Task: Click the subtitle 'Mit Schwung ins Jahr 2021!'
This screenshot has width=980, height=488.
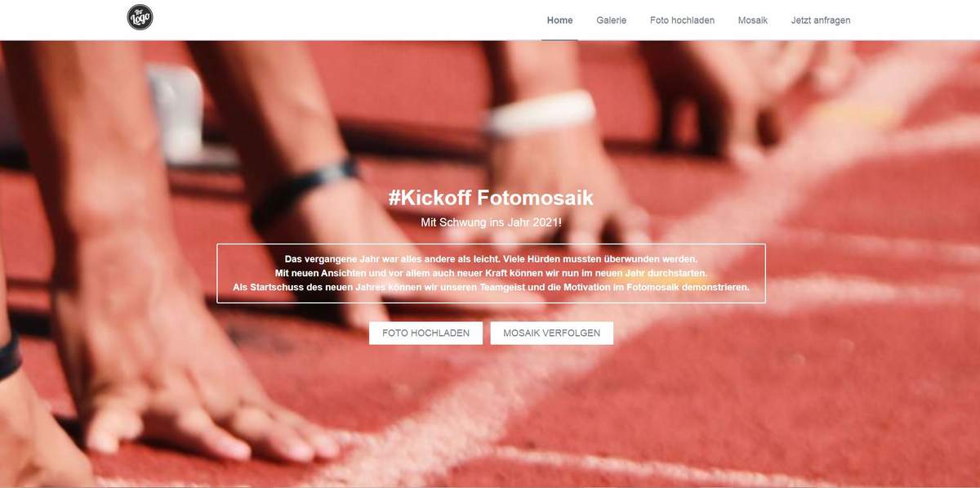Action: click(x=491, y=222)
